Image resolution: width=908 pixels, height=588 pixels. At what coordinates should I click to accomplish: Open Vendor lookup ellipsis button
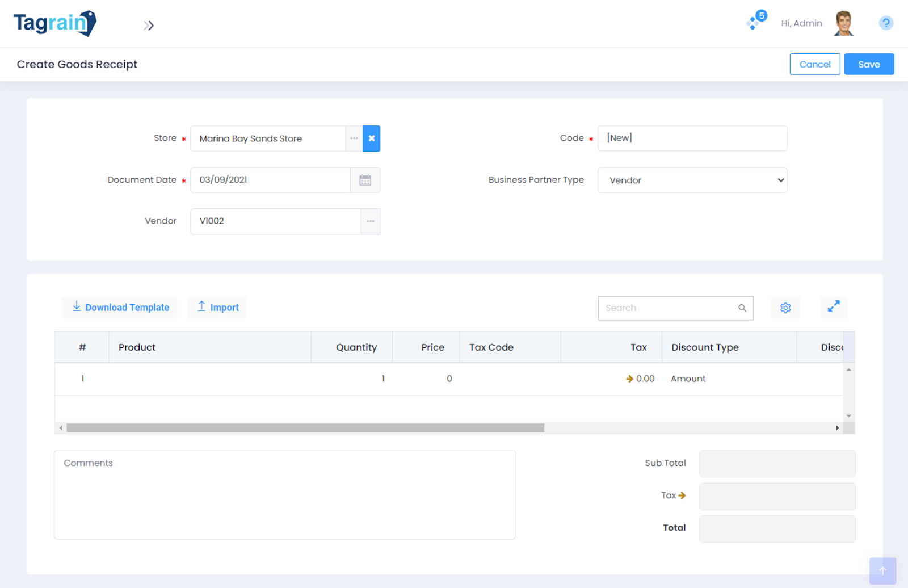(x=370, y=221)
